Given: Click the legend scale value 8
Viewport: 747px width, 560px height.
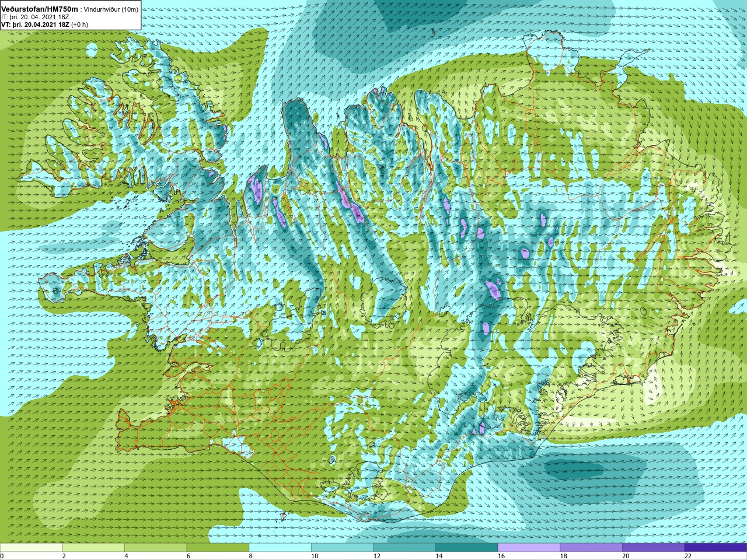Looking at the screenshot, I should (x=251, y=556).
